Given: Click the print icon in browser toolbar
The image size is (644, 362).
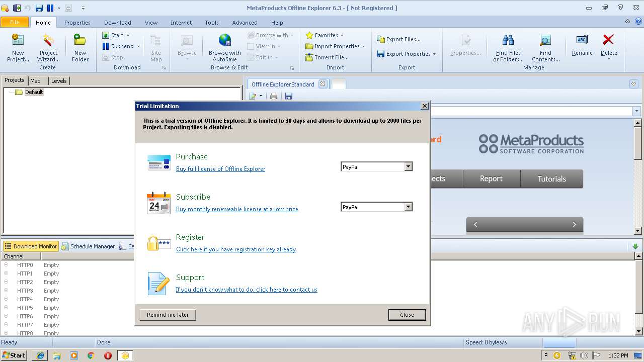Looking at the screenshot, I should click(x=274, y=96).
